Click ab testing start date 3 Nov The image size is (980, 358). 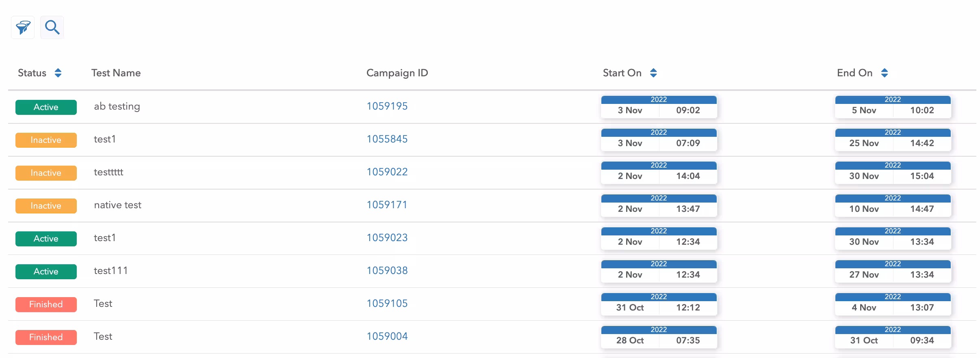[630, 110]
